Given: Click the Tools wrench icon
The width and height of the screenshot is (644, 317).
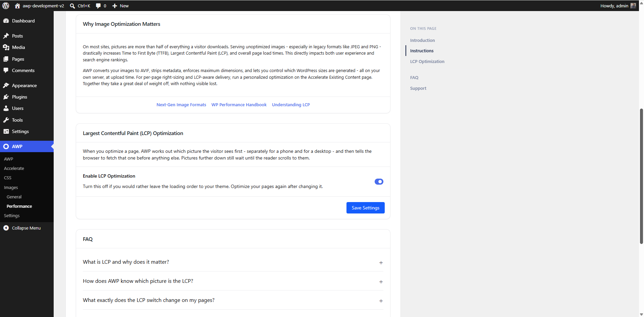Looking at the screenshot, I should point(6,120).
